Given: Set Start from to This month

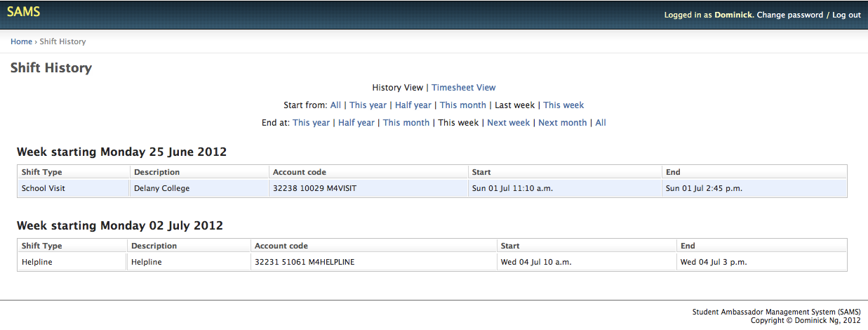Looking at the screenshot, I should click(x=462, y=105).
